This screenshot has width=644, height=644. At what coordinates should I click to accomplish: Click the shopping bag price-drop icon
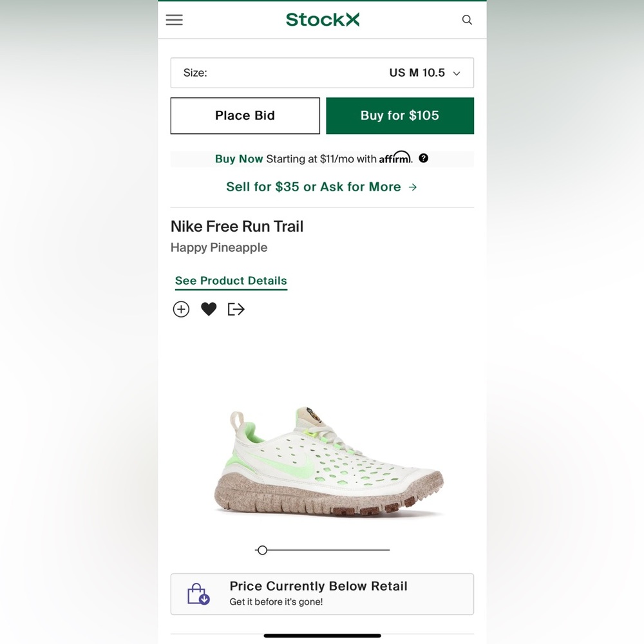pos(198,594)
